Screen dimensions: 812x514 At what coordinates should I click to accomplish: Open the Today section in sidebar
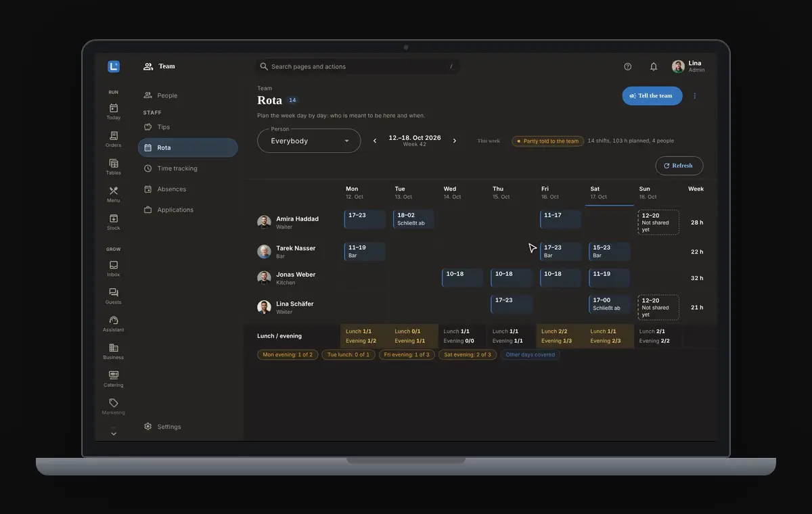113,112
